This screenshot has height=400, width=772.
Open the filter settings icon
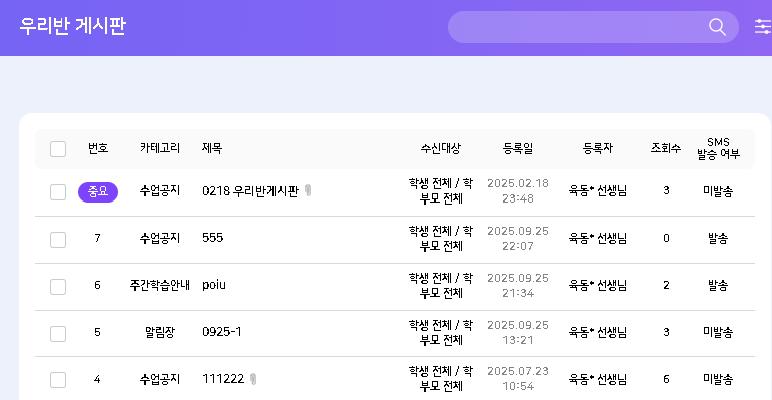click(762, 27)
